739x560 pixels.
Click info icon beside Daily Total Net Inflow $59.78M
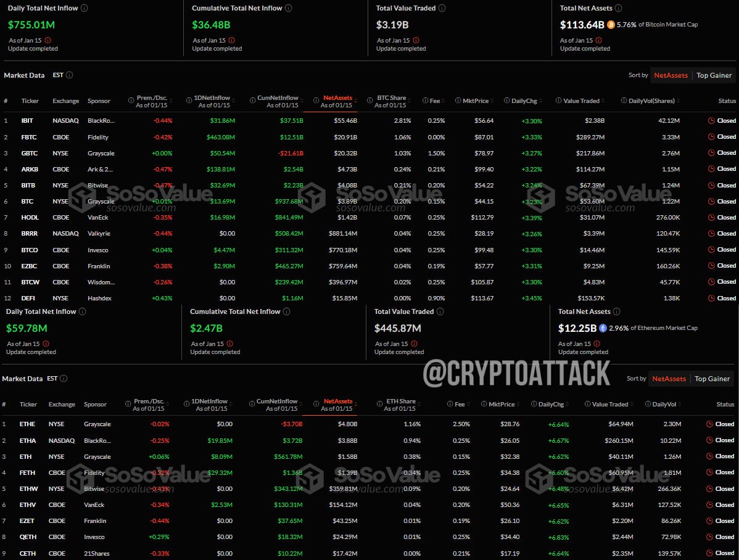pyautogui.click(x=83, y=311)
